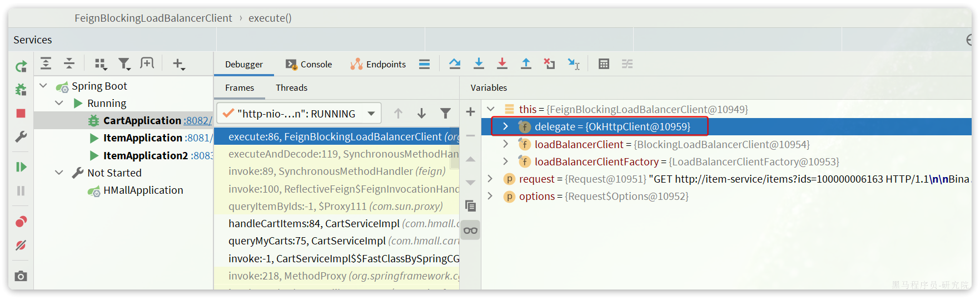Image resolution: width=980 pixels, height=299 pixels.
Task: Click the red Stop button
Action: (x=21, y=114)
